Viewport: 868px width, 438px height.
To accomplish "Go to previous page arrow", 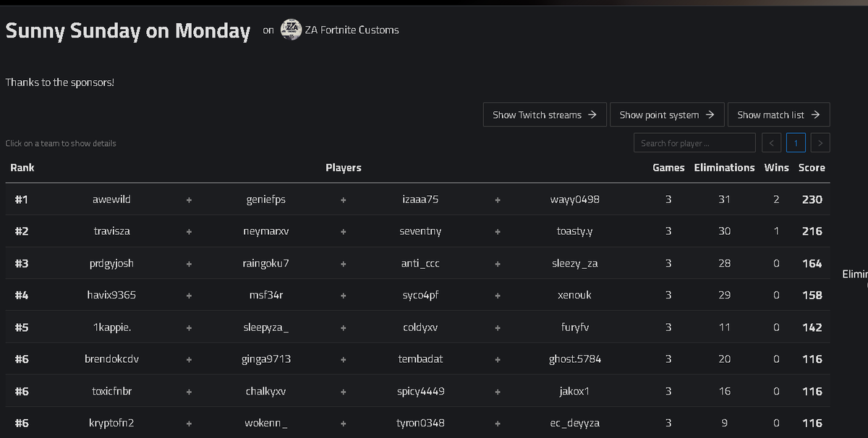I will click(771, 143).
